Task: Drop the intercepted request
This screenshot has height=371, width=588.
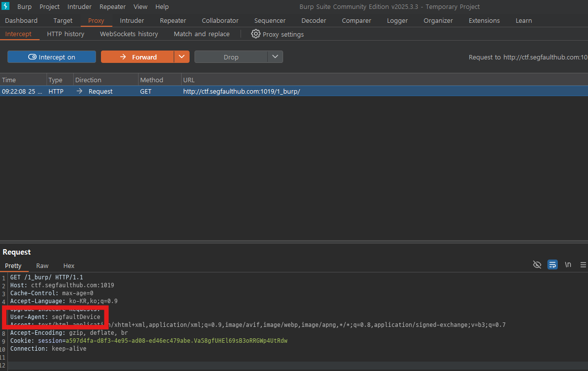Action: (x=231, y=57)
